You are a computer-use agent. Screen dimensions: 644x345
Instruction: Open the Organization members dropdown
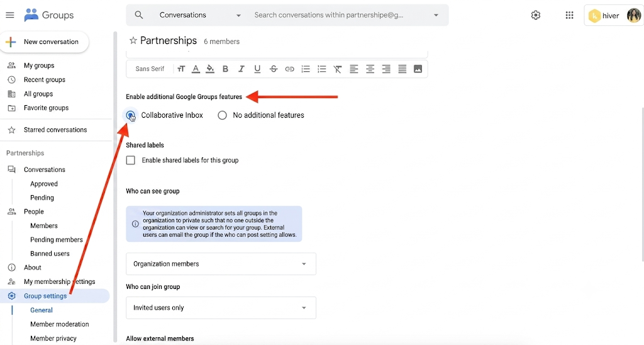click(x=221, y=264)
